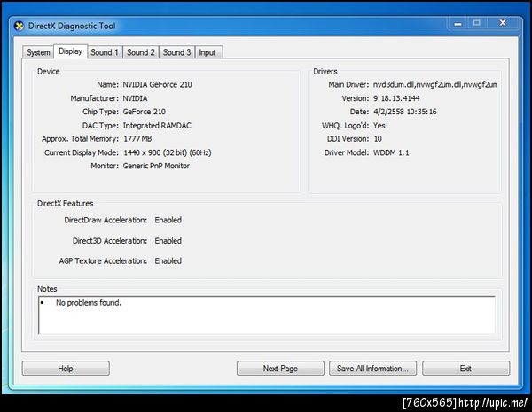Click the Help button
This screenshot has height=412, width=532.
pos(66,369)
